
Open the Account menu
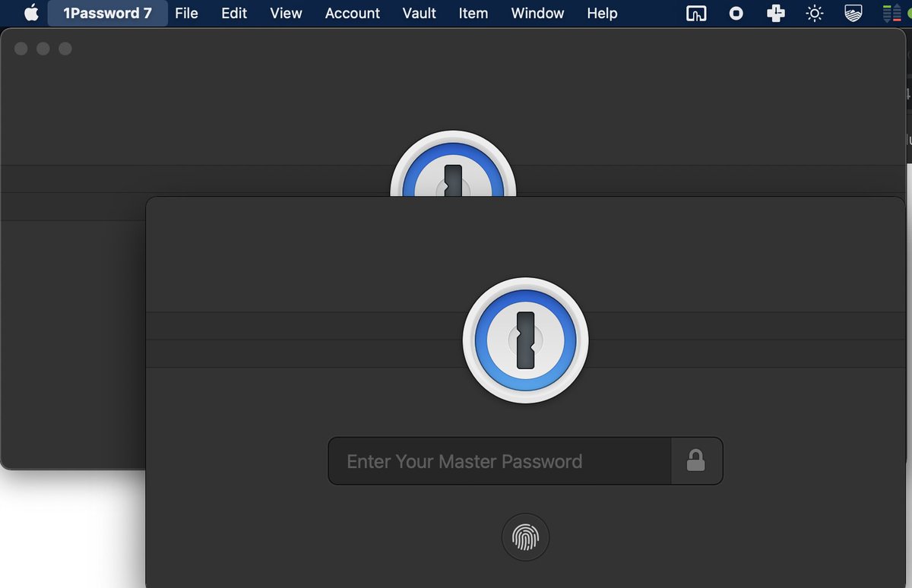(x=353, y=13)
